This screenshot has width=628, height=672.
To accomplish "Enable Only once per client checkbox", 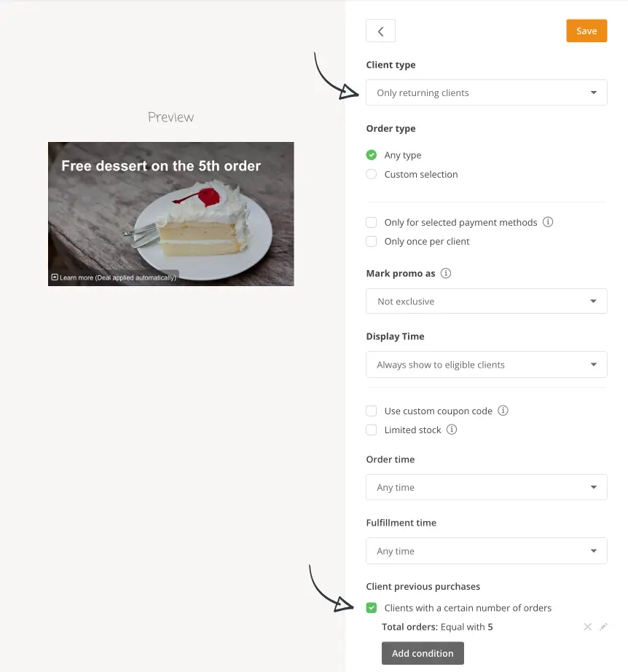I will point(372,241).
